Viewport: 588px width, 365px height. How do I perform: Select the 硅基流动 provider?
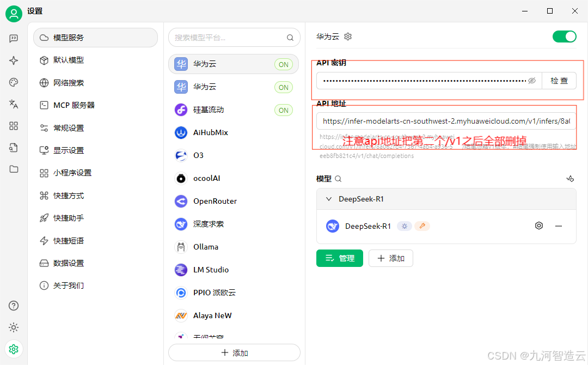(233, 110)
